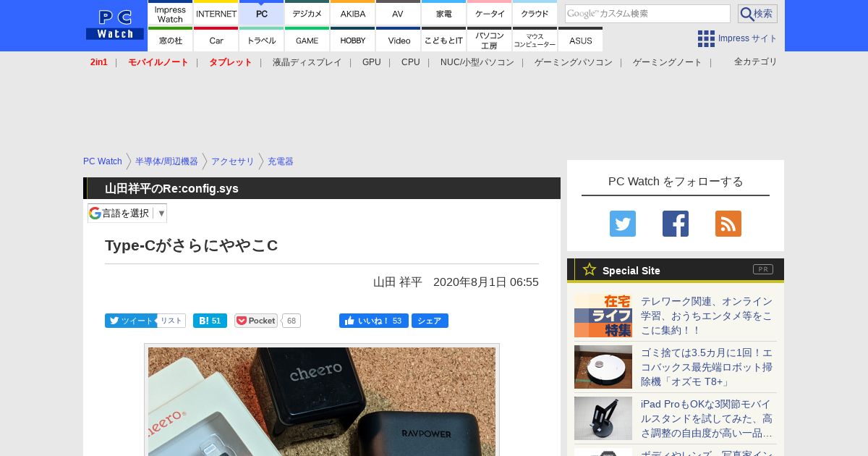The image size is (868, 456).
Task: Open the Car site tab
Action: coord(216,39)
